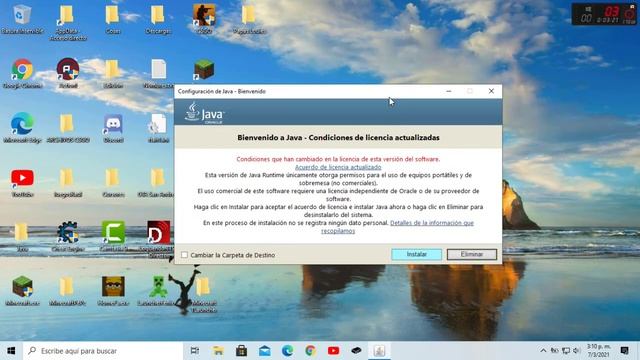Select the Microsoft Edge desktop shortcut
The image size is (640, 360).
click(22, 128)
